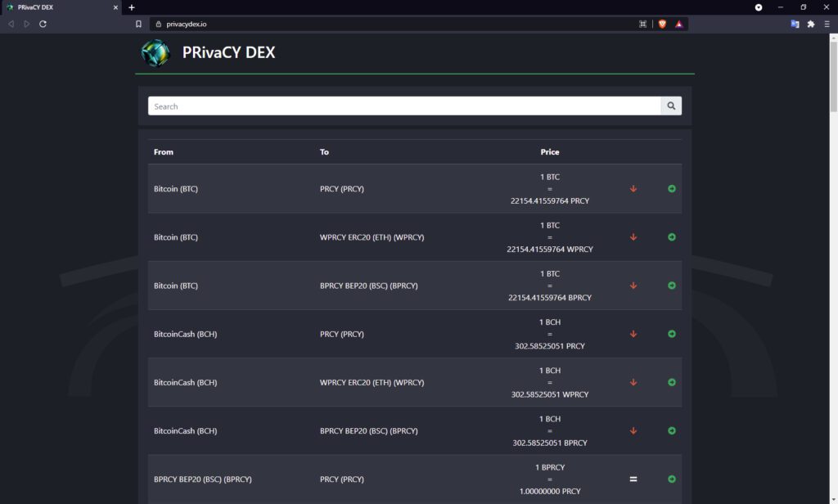Image resolution: width=838 pixels, height=504 pixels.
Task: Click the address bar showing privacydex.io
Action: coord(393,24)
